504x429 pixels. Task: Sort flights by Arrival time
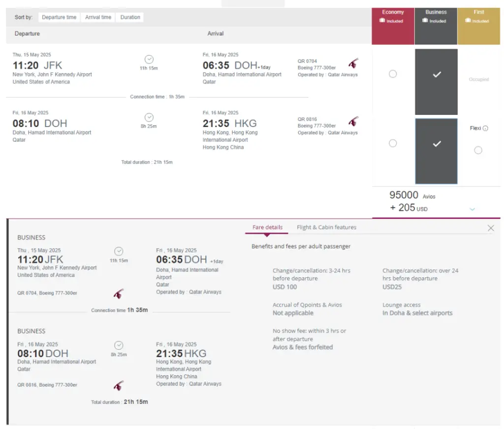[x=98, y=17]
